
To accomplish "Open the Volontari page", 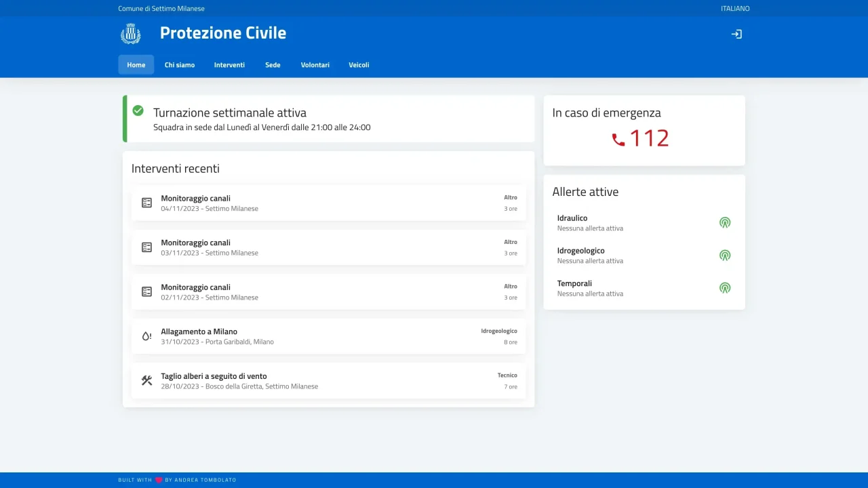I will click(315, 65).
